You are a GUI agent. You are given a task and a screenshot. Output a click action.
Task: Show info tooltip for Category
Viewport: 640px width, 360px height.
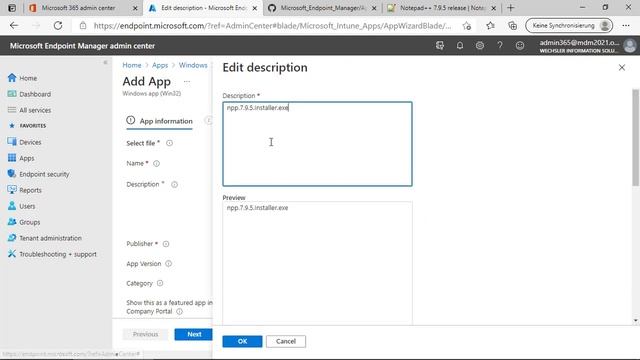tap(160, 283)
